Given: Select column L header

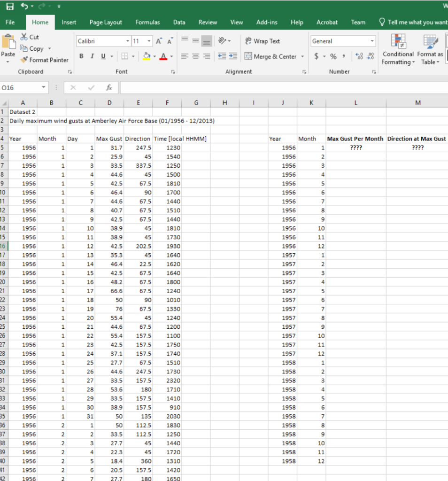Looking at the screenshot, I should click(x=355, y=103).
